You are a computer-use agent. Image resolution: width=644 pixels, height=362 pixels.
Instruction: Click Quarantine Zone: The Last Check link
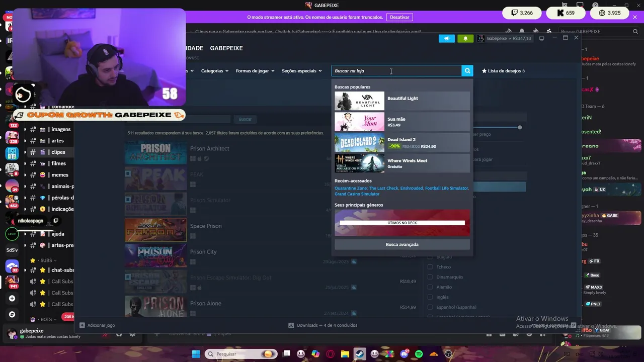pos(366,188)
